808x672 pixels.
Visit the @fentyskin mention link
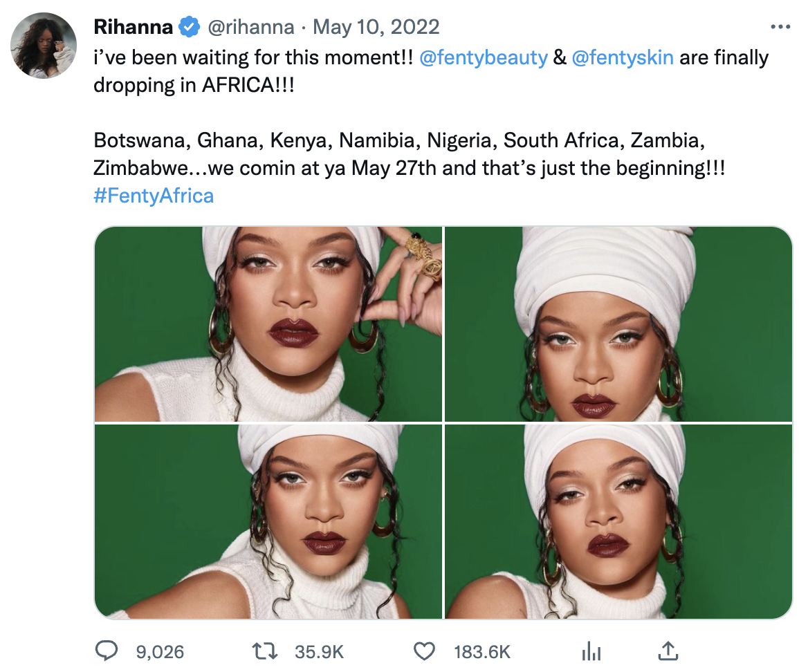(623, 57)
